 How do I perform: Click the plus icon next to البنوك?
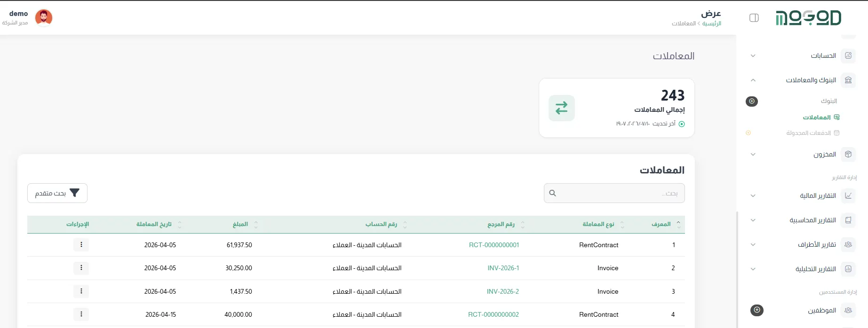point(752,101)
